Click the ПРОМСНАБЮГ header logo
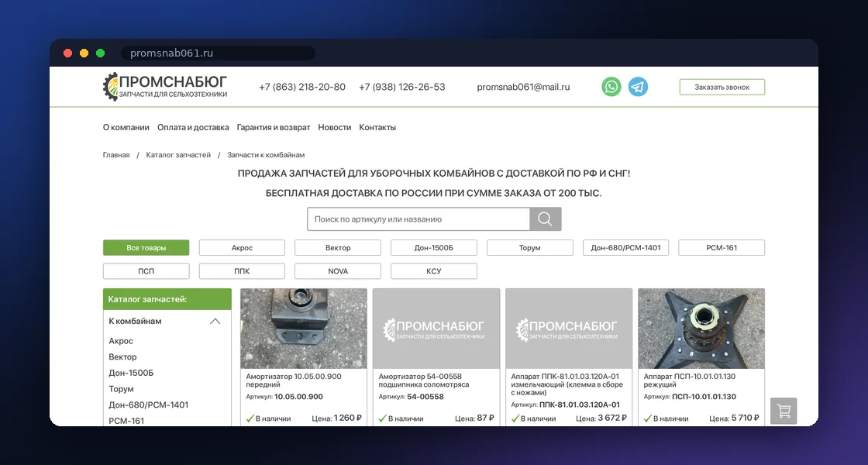This screenshot has width=868, height=465. [x=165, y=87]
